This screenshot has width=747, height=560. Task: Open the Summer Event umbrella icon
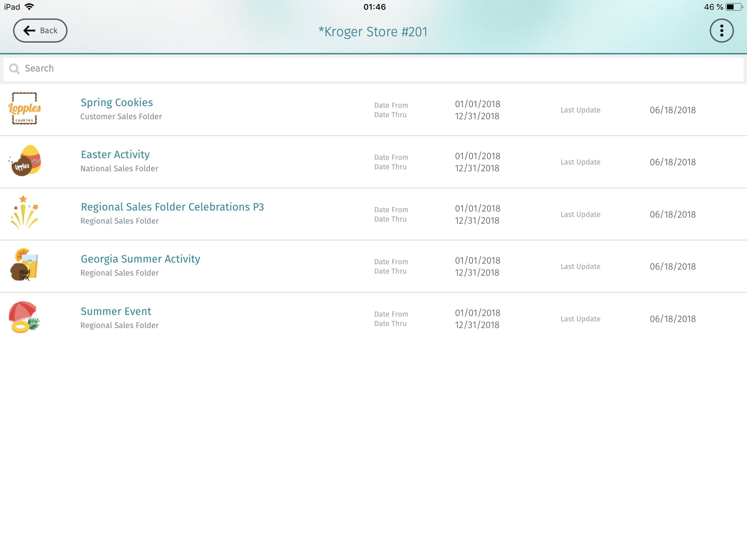[24, 317]
